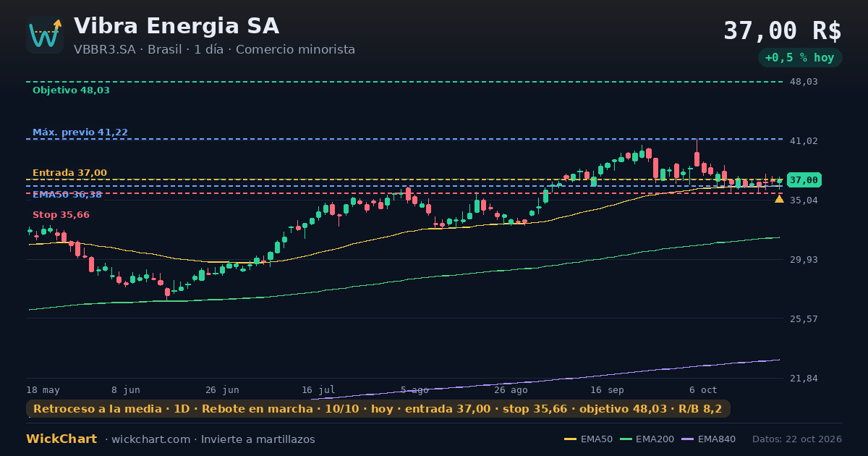Click the 25,57 price axis value
This screenshot has height=456, width=868.
[x=804, y=318]
